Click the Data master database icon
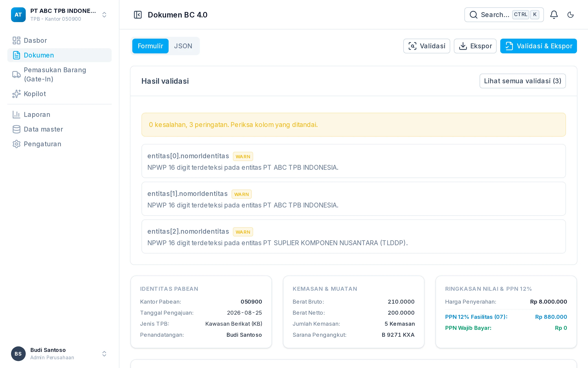The image size is (588, 368). (x=16, y=129)
